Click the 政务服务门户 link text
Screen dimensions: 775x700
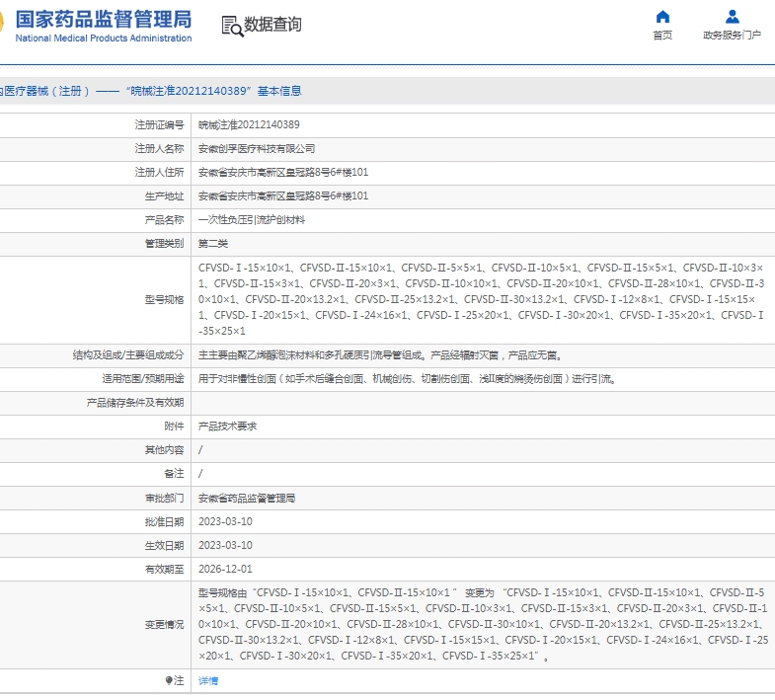click(732, 36)
